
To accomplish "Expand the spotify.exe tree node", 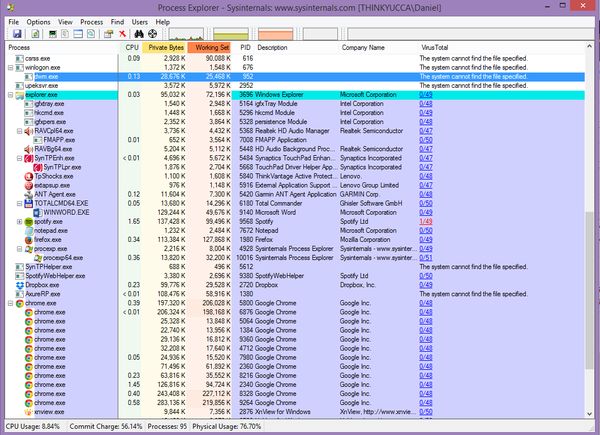I will click(20, 222).
